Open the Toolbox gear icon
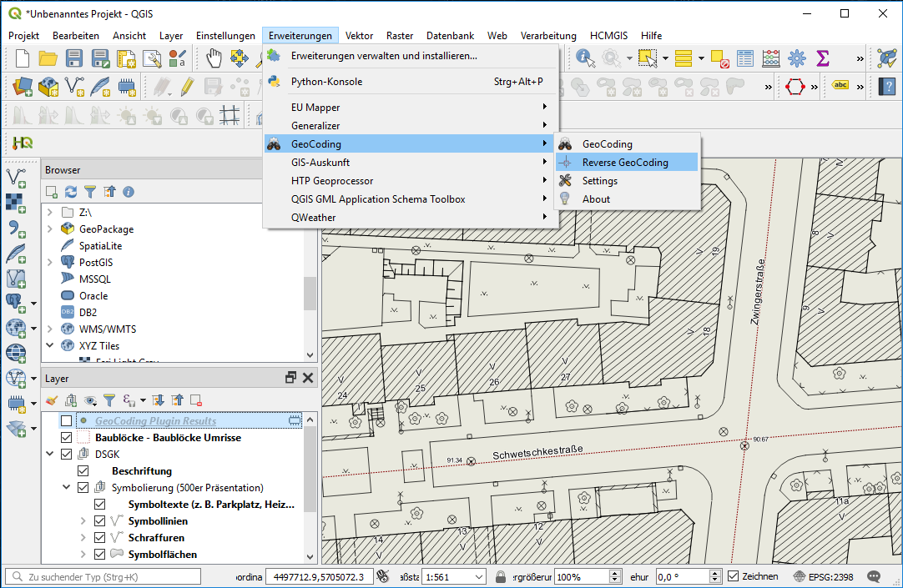This screenshot has height=588, width=903. click(797, 58)
